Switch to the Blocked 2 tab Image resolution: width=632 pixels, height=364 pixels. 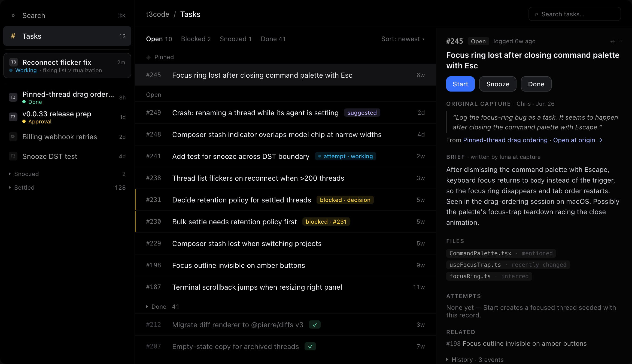[196, 39]
